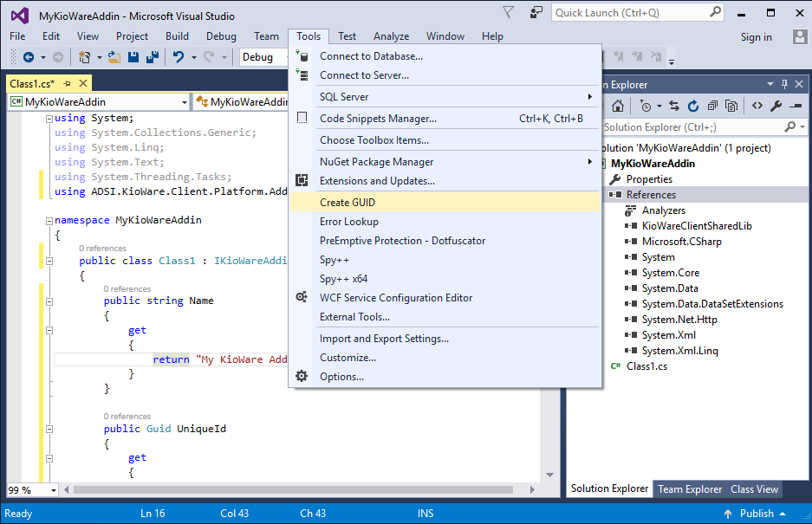Select Create GUID menu entry
Image resolution: width=812 pixels, height=524 pixels.
click(445, 203)
